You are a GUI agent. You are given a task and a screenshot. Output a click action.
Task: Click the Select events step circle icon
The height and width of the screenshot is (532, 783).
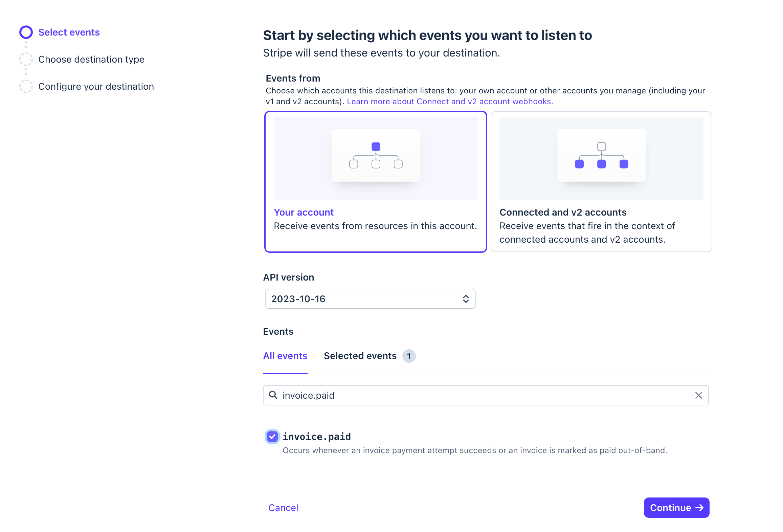coord(26,32)
